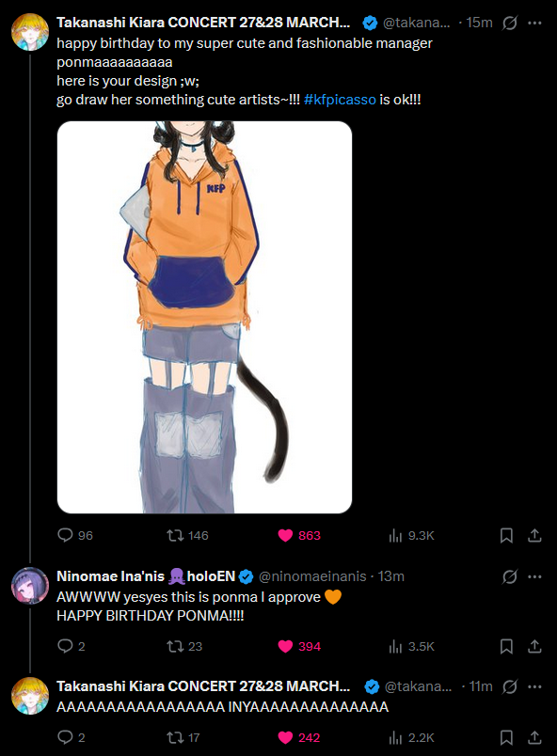
Task: Share the AAAAAA INYAAAA reply tweet
Action: click(534, 737)
